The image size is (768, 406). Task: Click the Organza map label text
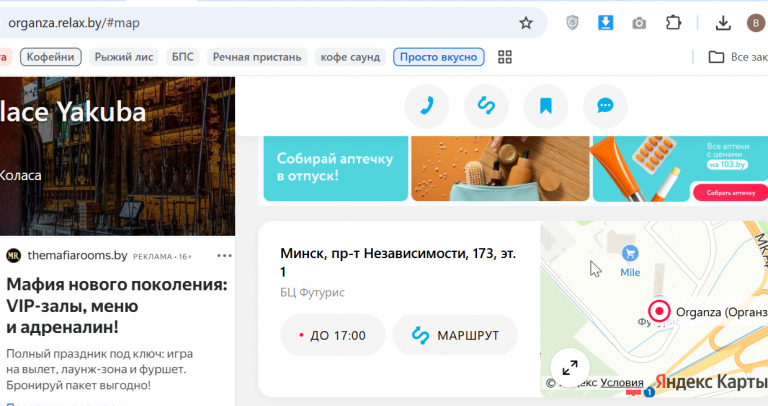click(721, 312)
